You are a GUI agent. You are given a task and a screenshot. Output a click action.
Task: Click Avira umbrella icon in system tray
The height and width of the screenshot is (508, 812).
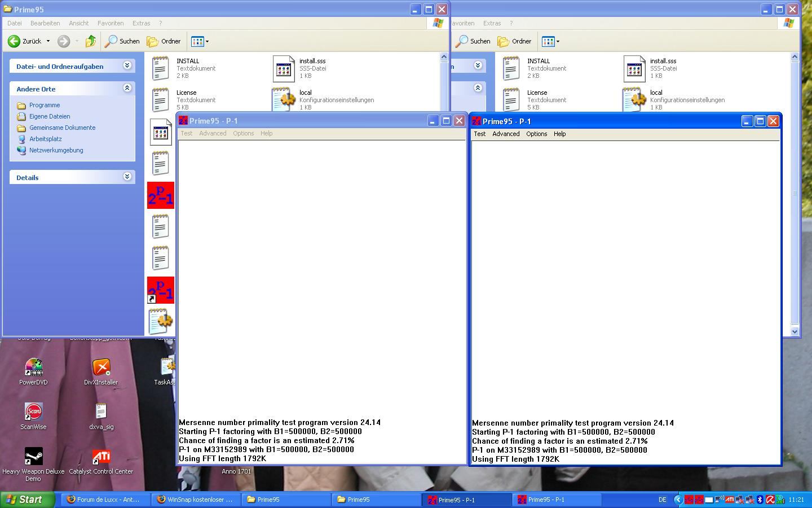[770, 500]
